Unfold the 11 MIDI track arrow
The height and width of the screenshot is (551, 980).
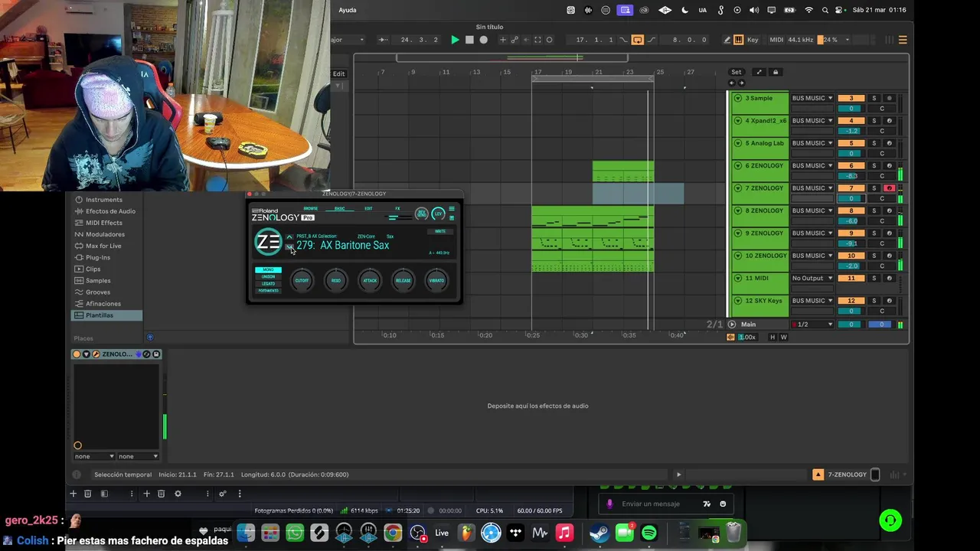point(737,278)
